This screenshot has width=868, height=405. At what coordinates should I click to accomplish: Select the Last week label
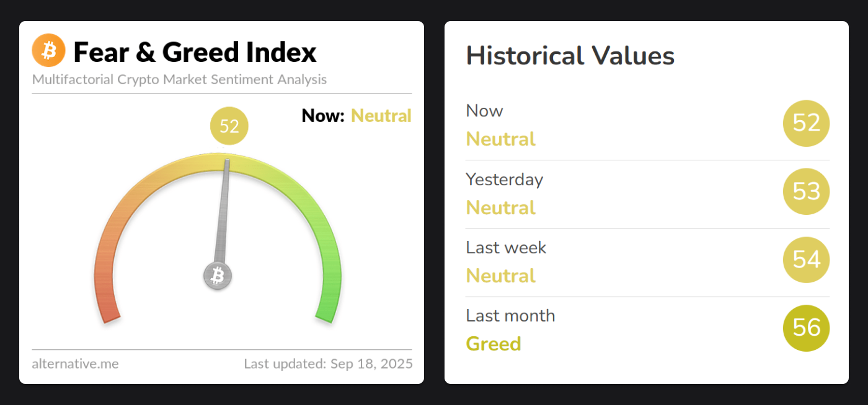point(506,247)
